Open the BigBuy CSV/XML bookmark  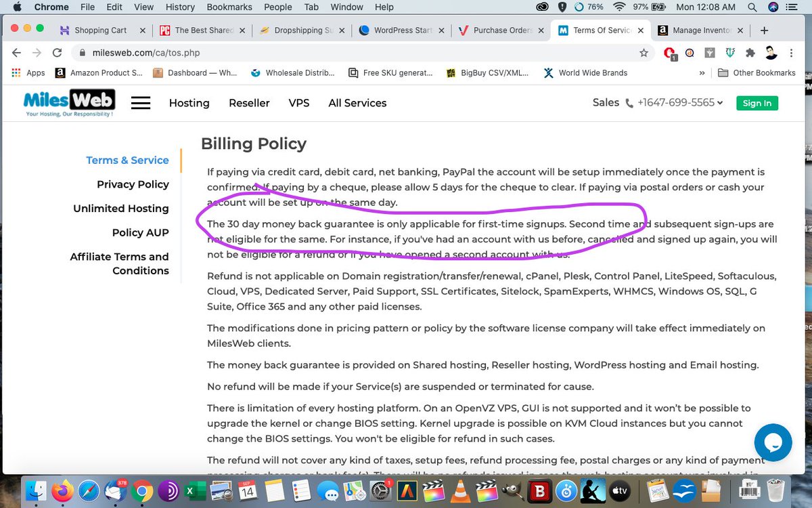point(487,73)
